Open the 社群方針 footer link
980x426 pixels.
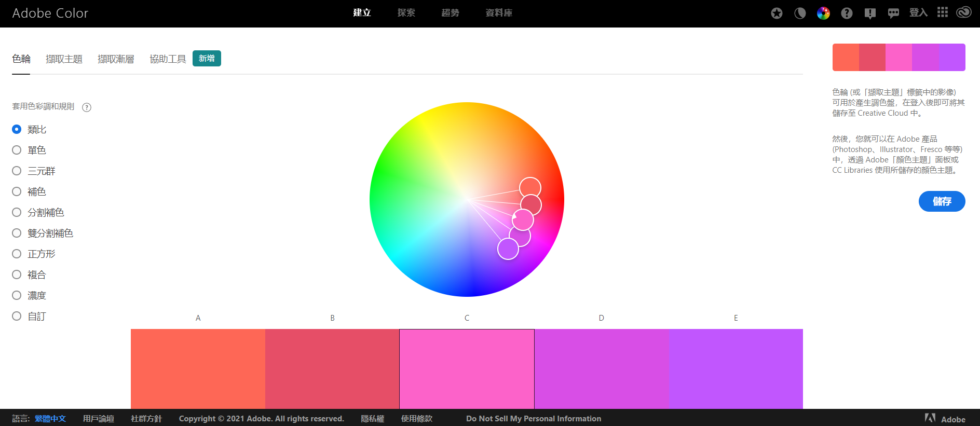point(146,419)
